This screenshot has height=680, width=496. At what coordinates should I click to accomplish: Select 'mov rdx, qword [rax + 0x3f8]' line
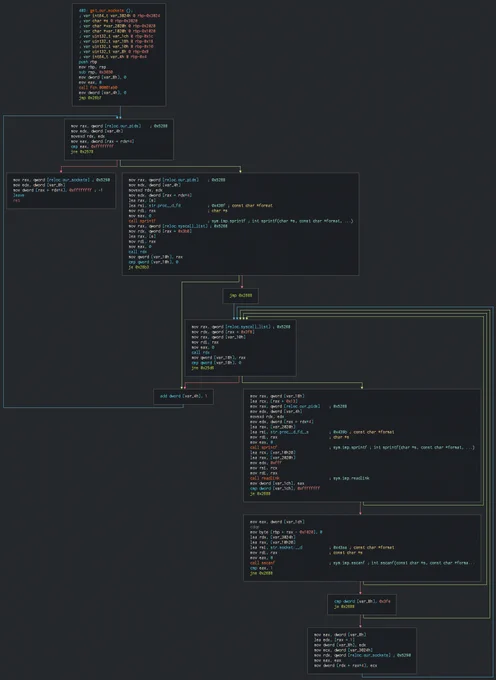223,332
